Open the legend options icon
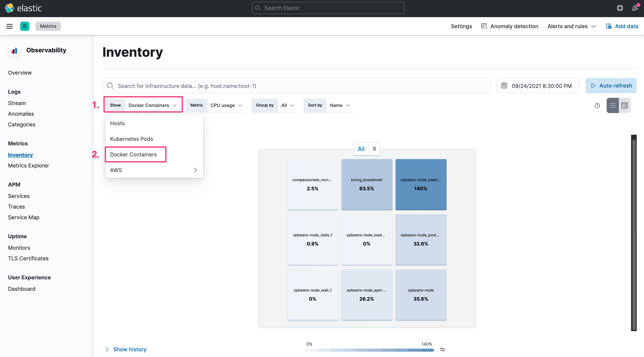Image resolution: width=644 pixels, height=357 pixels. (x=442, y=349)
